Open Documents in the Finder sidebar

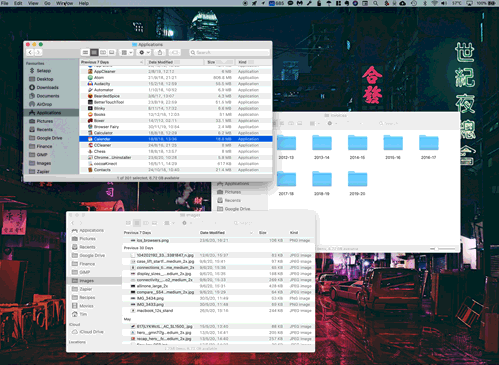(48, 96)
